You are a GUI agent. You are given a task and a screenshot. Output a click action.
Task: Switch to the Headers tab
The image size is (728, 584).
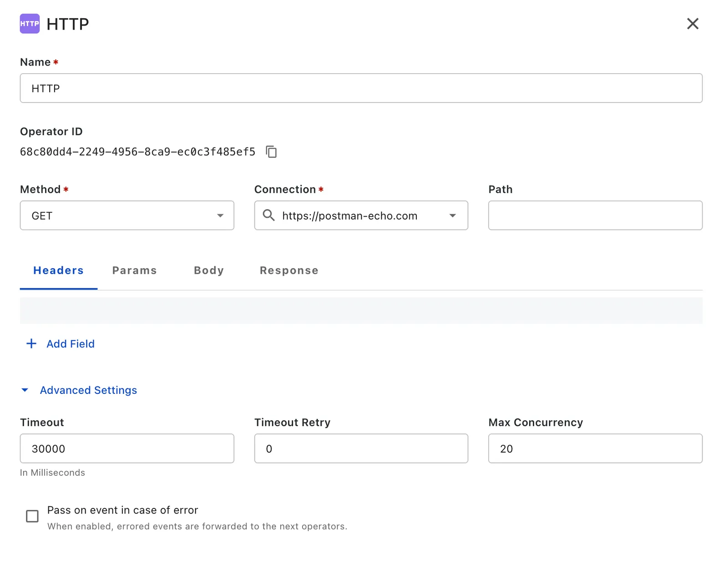[x=59, y=271]
